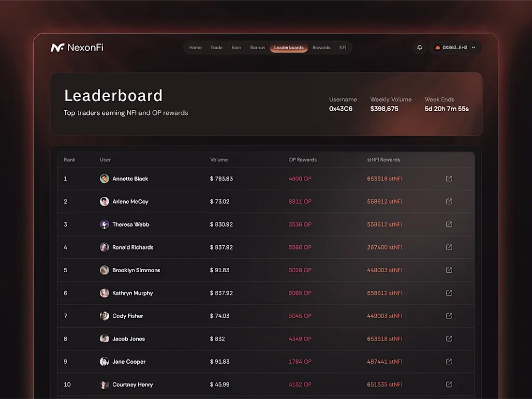Image resolution: width=532 pixels, height=399 pixels.
Task: Click the NexonFi logo
Action: [77, 47]
